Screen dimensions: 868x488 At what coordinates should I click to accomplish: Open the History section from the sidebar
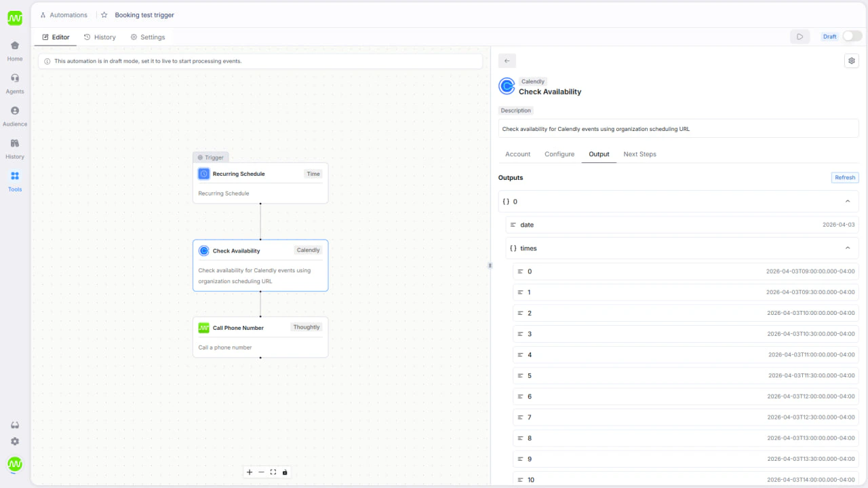pyautogui.click(x=14, y=147)
